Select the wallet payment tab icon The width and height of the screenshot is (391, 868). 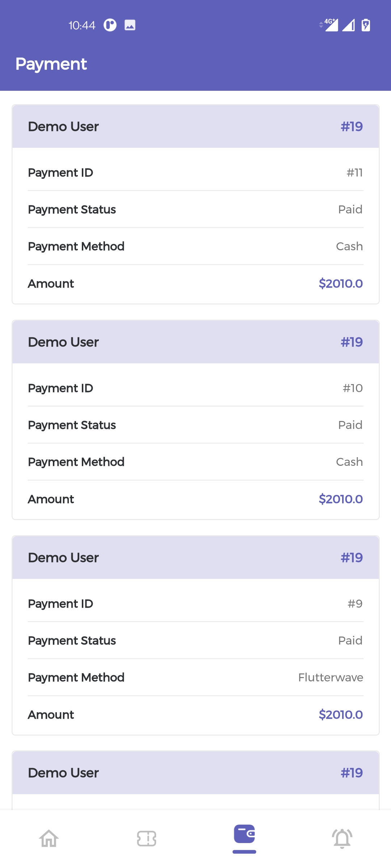point(244,835)
